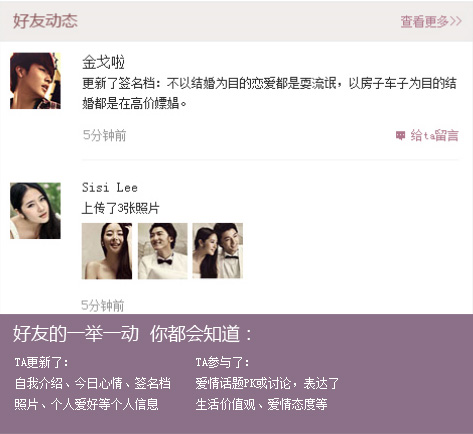
Task: Open second uploaded photo of man in bow tie
Action: 163,251
